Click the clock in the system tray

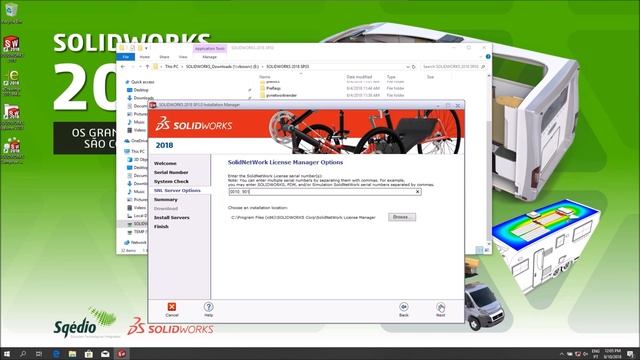(613, 353)
